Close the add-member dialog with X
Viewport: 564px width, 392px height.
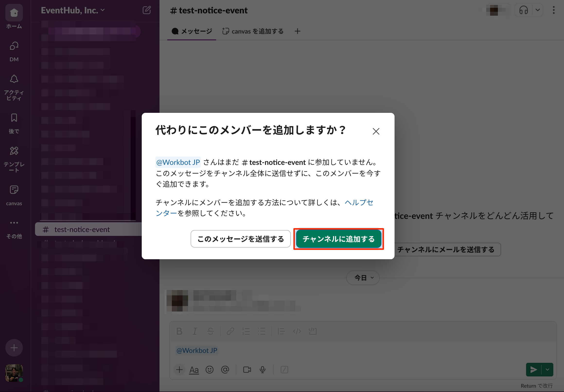pos(376,131)
